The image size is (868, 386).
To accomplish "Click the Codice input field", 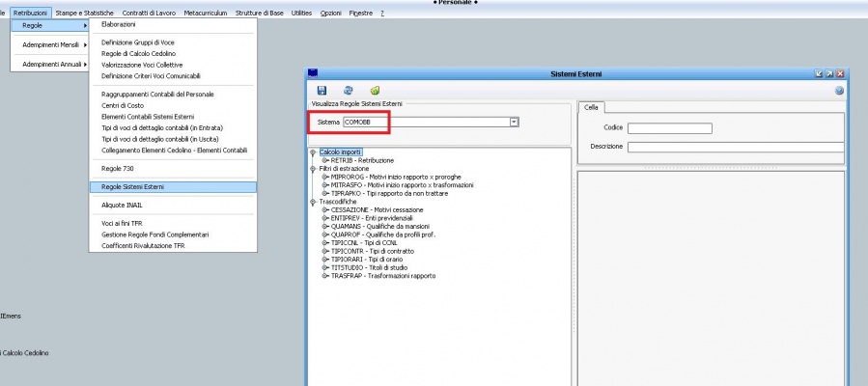I will click(x=670, y=128).
